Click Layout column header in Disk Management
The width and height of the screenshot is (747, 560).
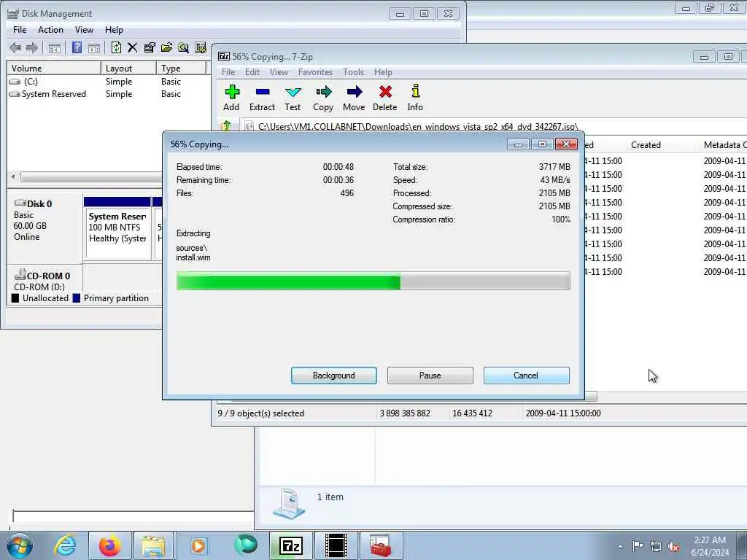click(128, 68)
